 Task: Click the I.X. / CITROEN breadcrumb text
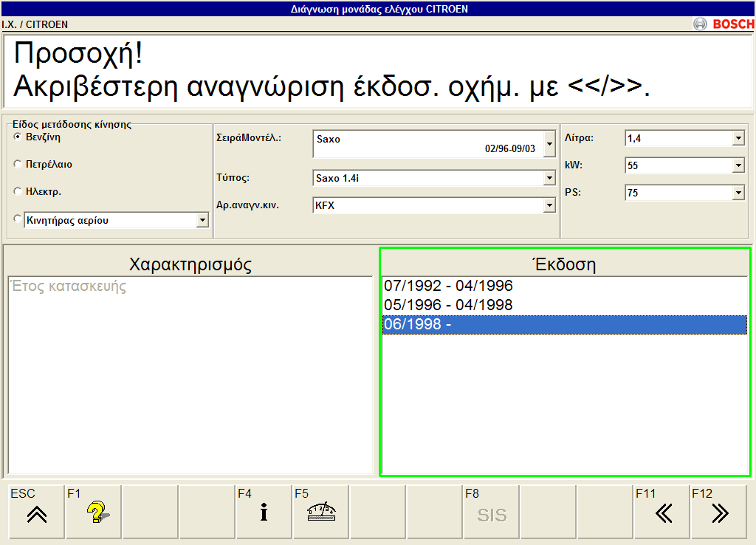[x=35, y=24]
